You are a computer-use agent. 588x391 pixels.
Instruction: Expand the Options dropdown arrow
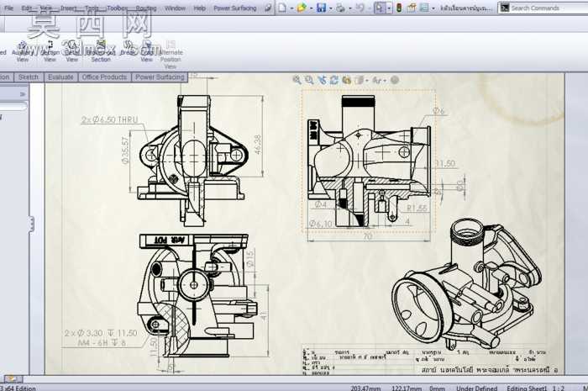tap(433, 8)
